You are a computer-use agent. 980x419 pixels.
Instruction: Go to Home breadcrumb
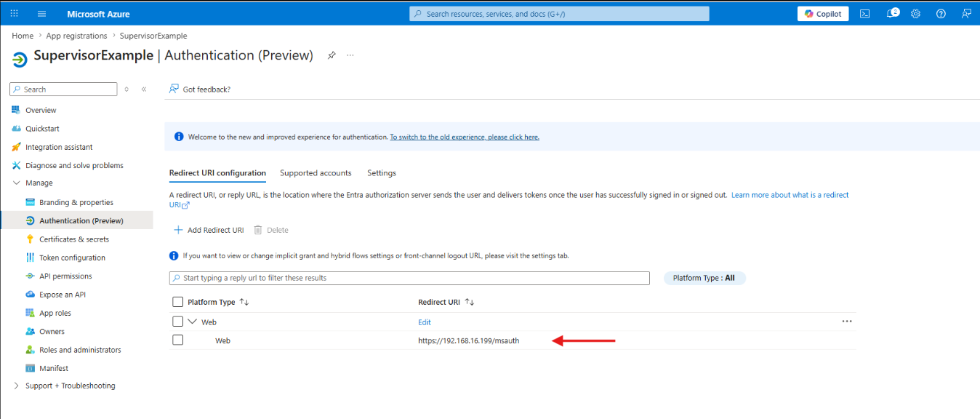pos(23,36)
